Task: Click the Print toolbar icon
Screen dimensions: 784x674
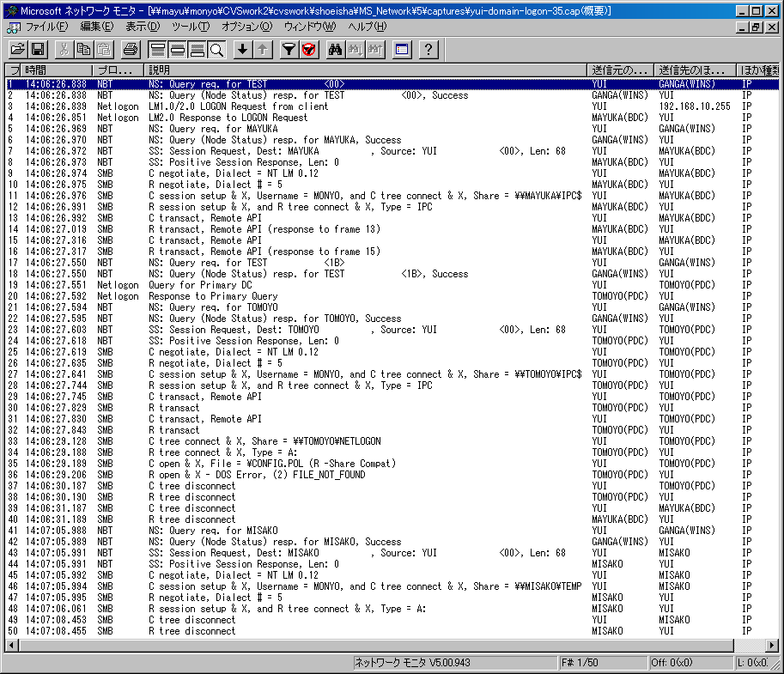Action: coord(130,50)
